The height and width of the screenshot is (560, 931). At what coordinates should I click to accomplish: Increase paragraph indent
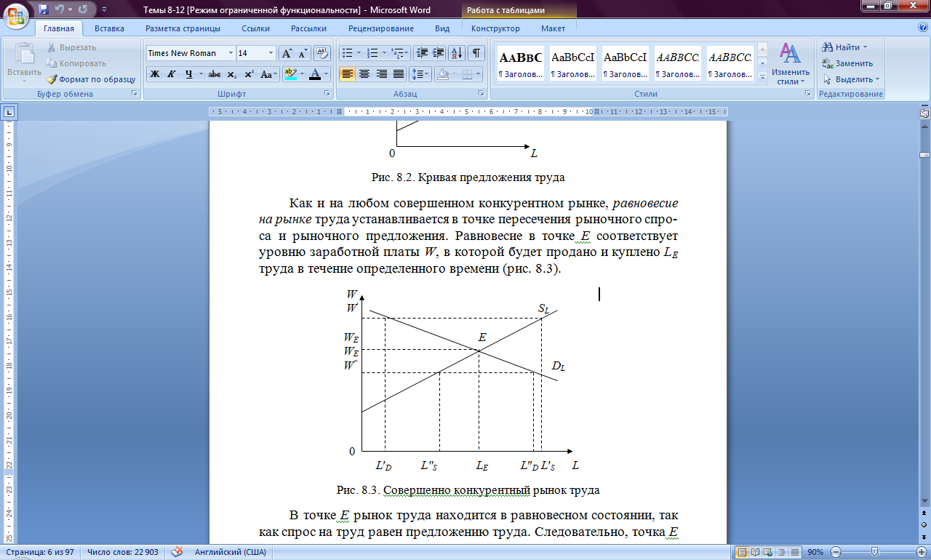coord(438,53)
